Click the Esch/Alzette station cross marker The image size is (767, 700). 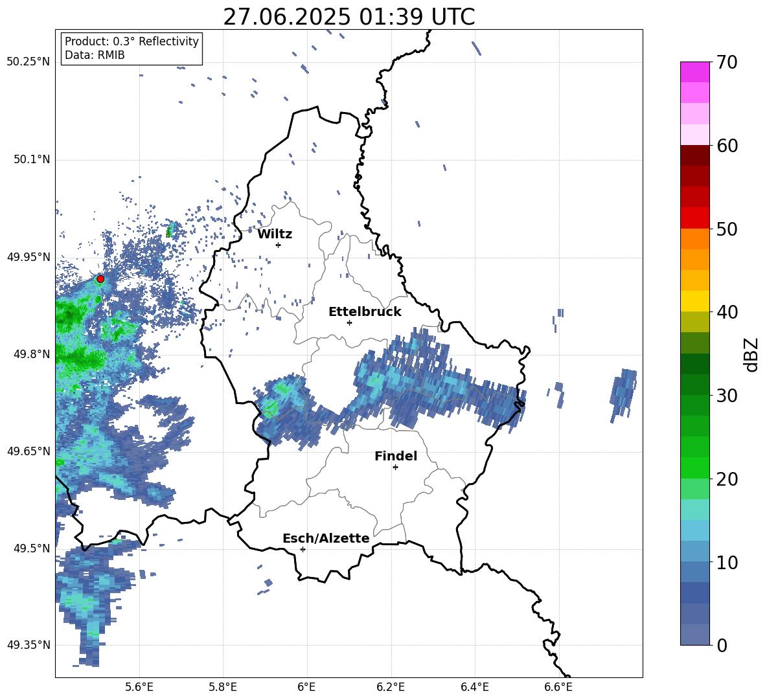303,549
